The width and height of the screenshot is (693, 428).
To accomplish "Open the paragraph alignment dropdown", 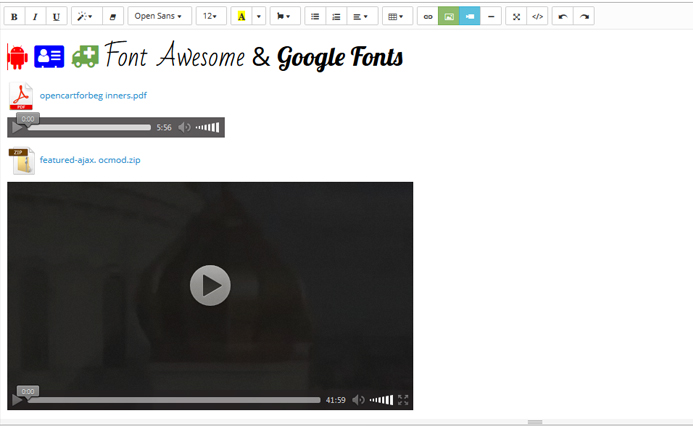I will pyautogui.click(x=362, y=16).
